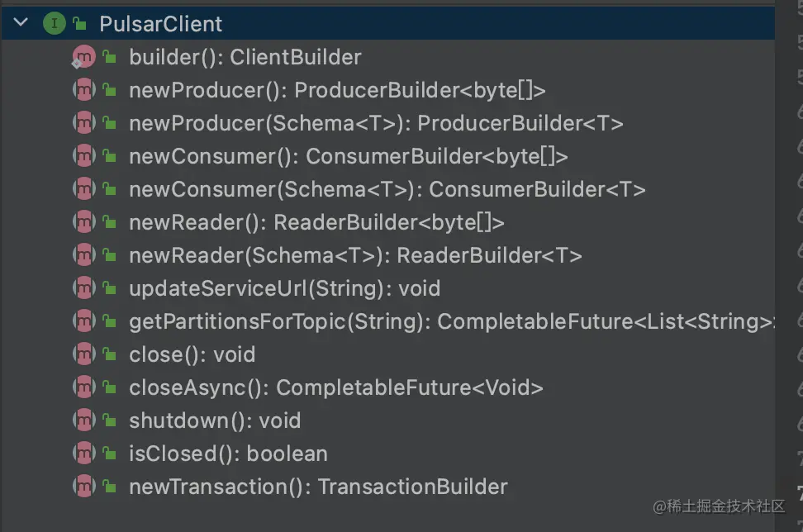Image resolution: width=803 pixels, height=532 pixels.
Task: Click method icon next to newProducer() byte[]
Action: [83, 90]
